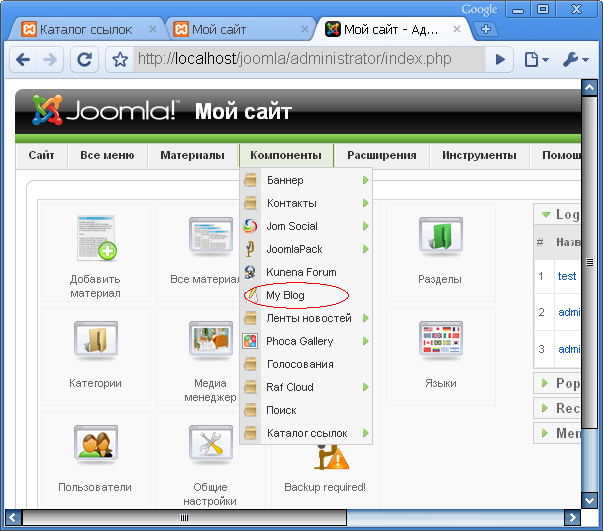Viewport: 603px width, 531px height.
Task: Click the Phoca Gallery icon in the menu
Action: 250,341
